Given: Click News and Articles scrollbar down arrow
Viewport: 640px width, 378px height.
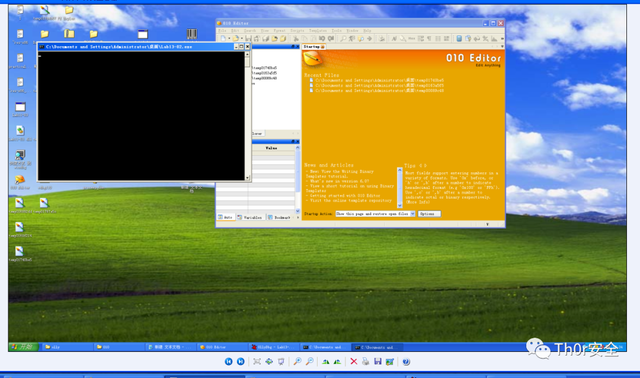Looking at the screenshot, I should point(400,205).
